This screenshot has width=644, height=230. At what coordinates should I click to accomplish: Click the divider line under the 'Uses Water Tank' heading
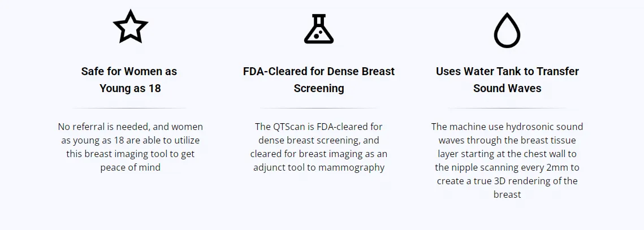click(x=507, y=108)
